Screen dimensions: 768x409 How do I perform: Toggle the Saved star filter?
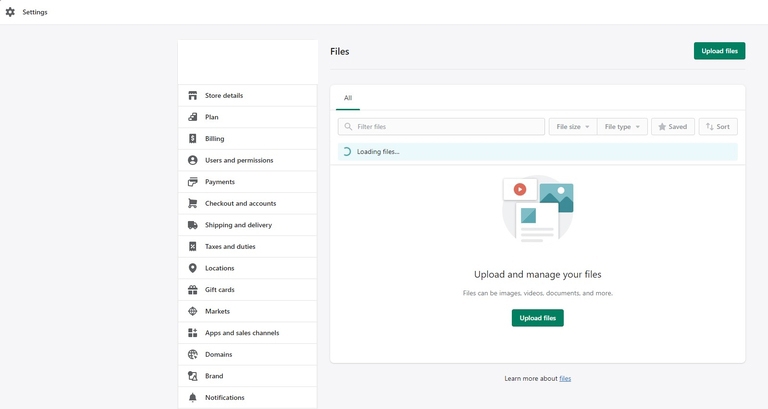click(x=672, y=127)
